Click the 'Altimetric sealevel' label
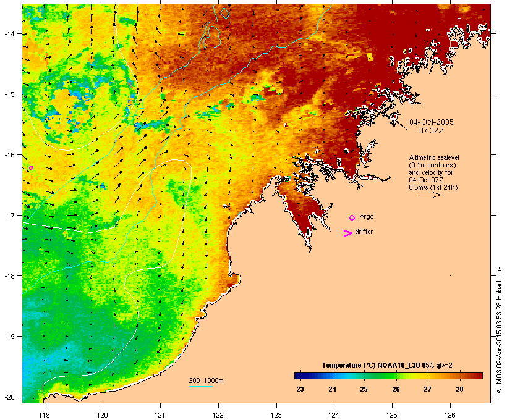The height and width of the screenshot is (420, 507). (x=434, y=157)
